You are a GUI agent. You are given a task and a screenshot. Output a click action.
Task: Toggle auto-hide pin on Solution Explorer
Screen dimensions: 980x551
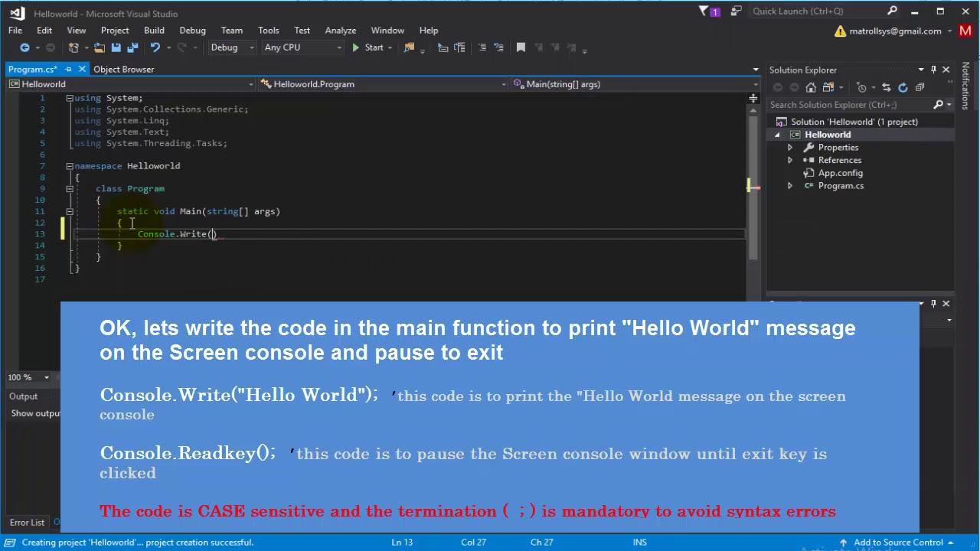coord(933,70)
